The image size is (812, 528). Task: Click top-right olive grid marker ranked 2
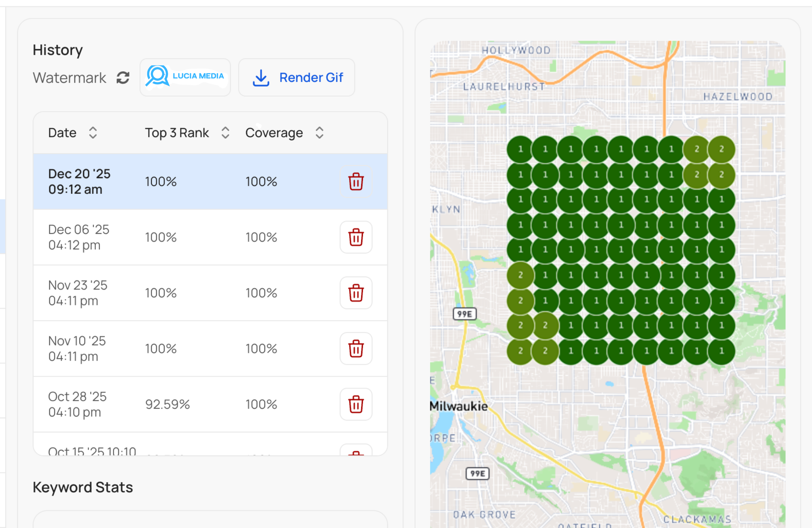(721, 149)
